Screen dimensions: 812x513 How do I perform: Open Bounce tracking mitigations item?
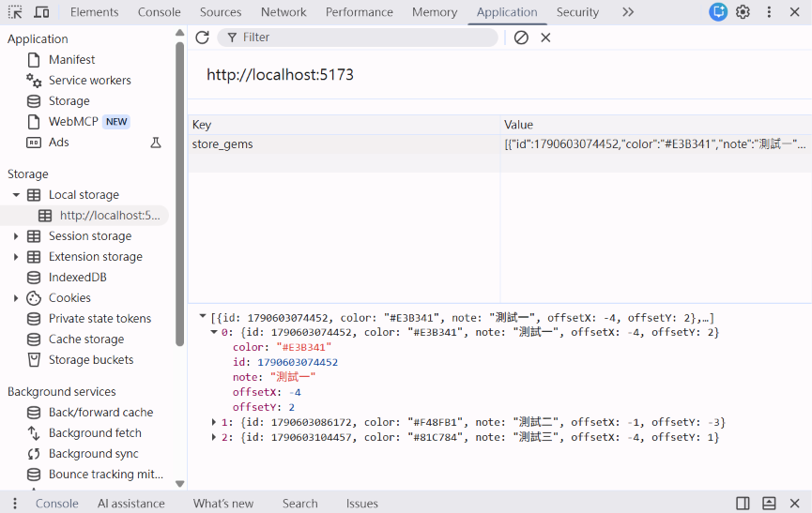(x=106, y=475)
